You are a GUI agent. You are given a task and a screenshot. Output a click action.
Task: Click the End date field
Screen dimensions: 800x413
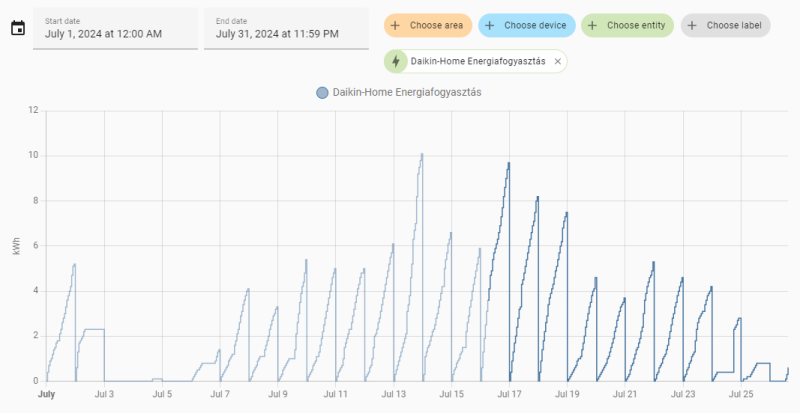(x=285, y=28)
